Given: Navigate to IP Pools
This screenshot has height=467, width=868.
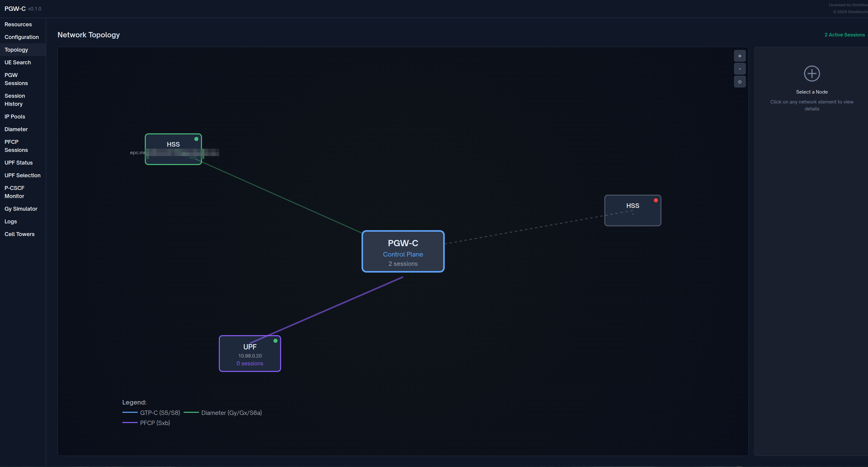Looking at the screenshot, I should [15, 117].
